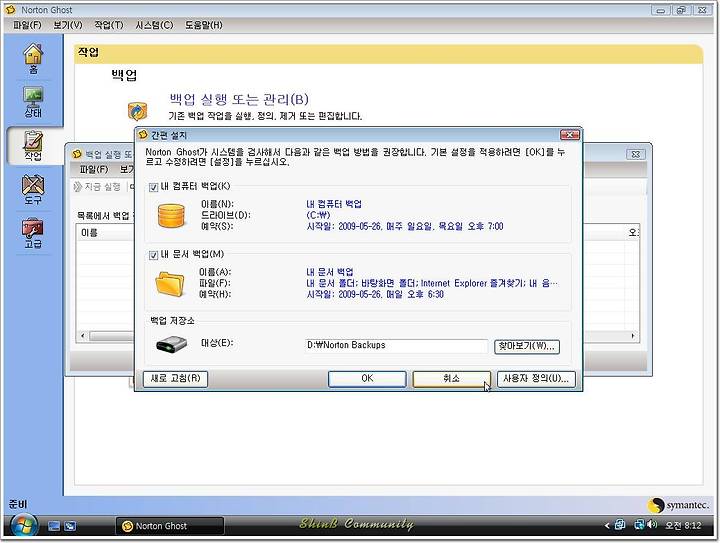Viewport: 720px width, 543px height.
Task: Click the 새로 고침(R) button
Action: pos(175,379)
